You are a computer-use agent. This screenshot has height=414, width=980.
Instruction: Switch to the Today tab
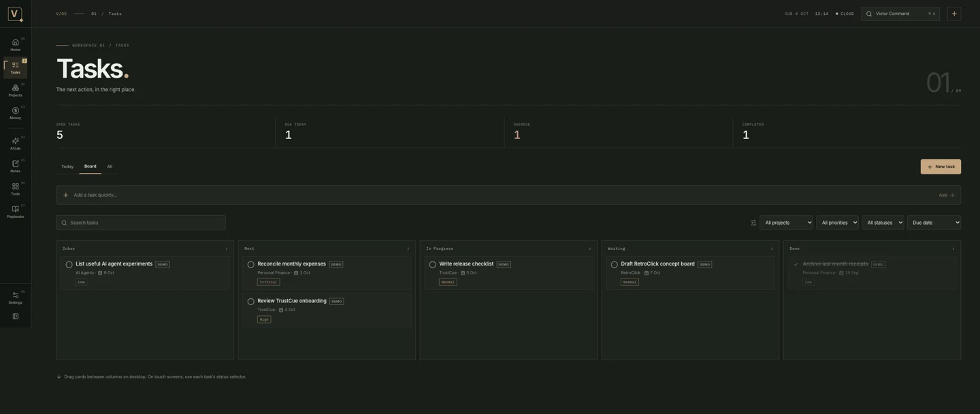(67, 167)
